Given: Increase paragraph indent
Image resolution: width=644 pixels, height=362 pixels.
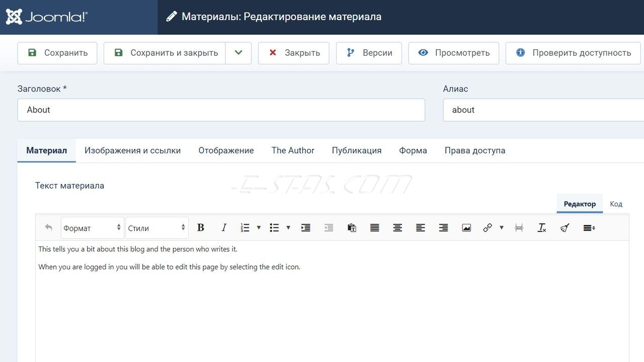Looking at the screenshot, I should [305, 228].
